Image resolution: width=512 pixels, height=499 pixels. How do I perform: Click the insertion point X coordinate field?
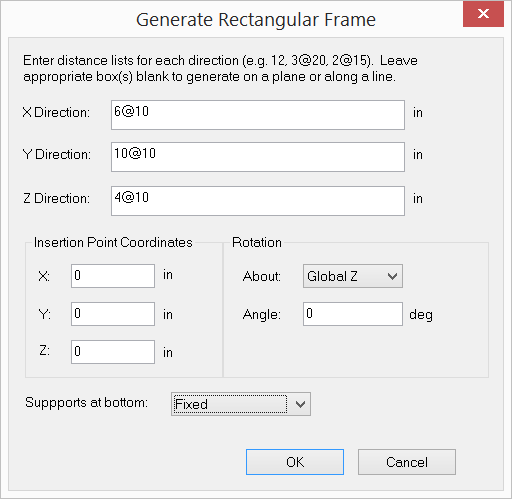click(113, 276)
